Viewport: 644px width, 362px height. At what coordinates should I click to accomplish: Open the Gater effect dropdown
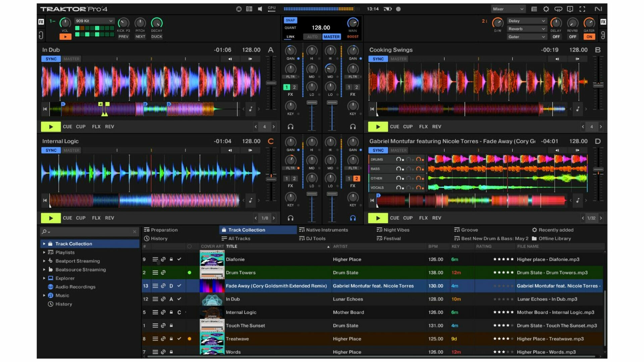point(527,37)
